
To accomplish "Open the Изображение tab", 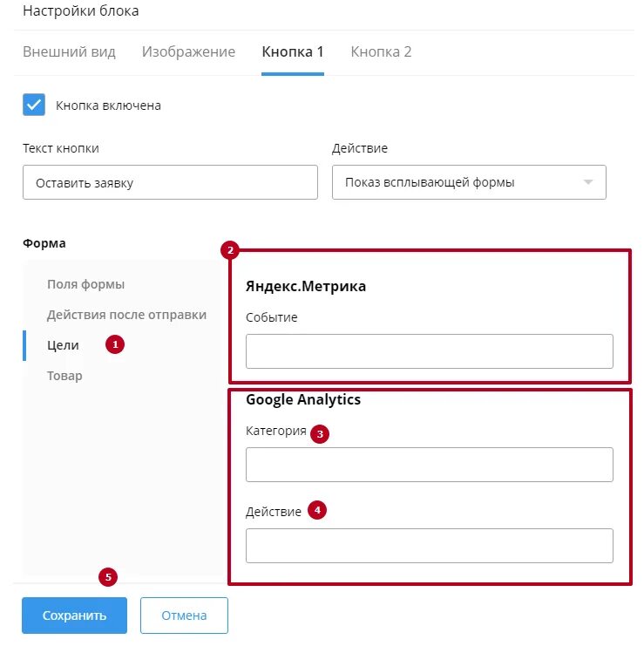I will (x=188, y=52).
